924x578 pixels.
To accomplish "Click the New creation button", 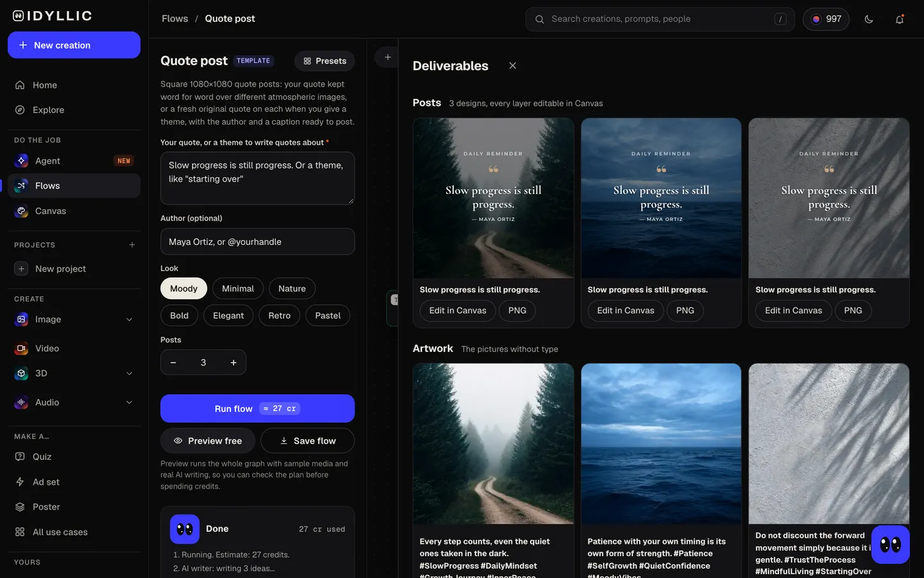I will click(x=74, y=45).
